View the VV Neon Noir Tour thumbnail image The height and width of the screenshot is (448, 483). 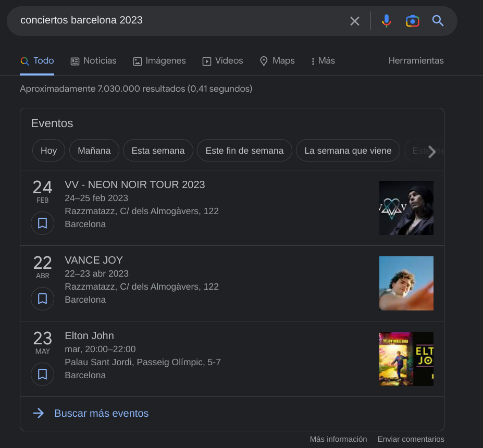(x=406, y=208)
